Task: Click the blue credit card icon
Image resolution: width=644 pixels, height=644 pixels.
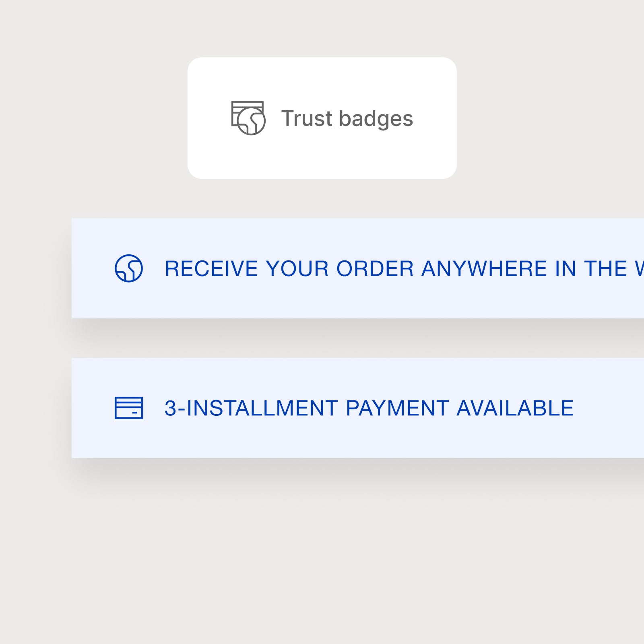Action: tap(129, 408)
